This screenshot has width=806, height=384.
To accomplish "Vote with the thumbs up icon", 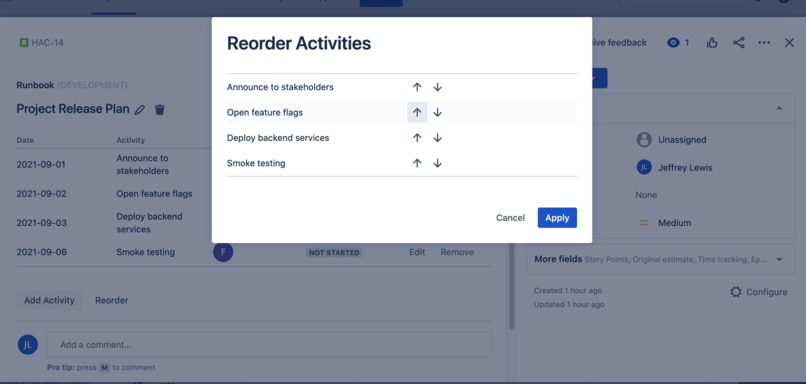I will pyautogui.click(x=712, y=43).
